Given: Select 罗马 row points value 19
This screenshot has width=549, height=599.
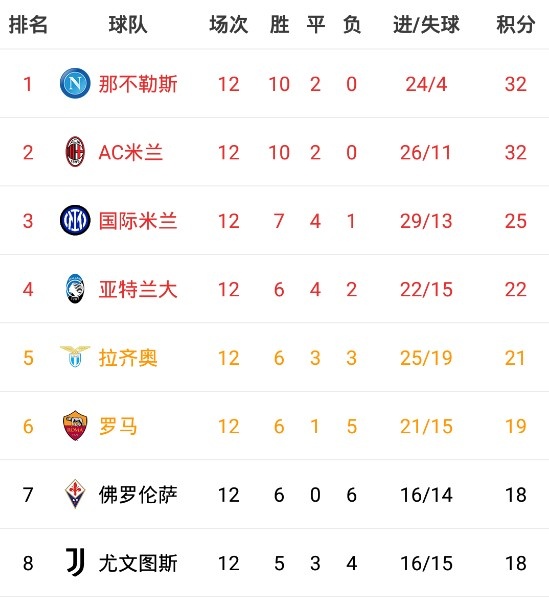Looking at the screenshot, I should (x=515, y=426).
